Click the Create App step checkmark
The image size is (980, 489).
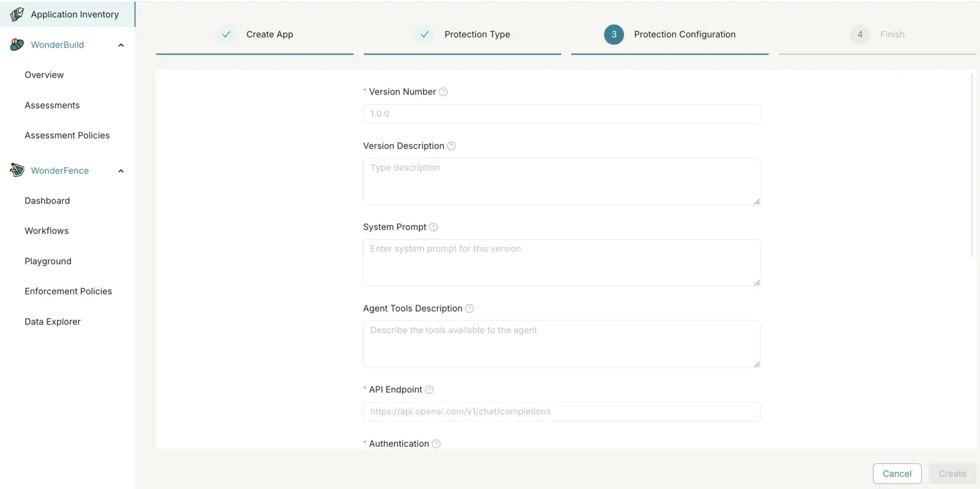tap(226, 34)
